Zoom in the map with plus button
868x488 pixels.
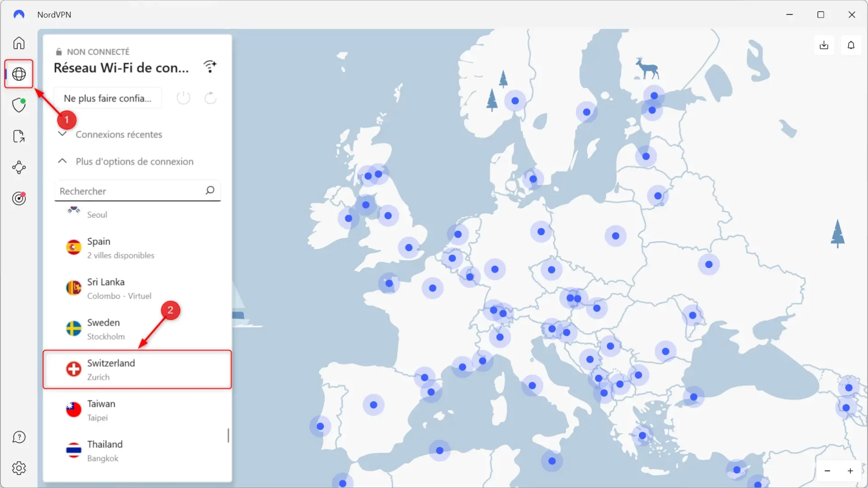coord(850,471)
